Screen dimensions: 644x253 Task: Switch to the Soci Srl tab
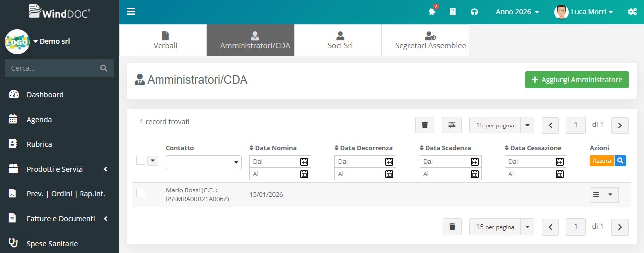click(340, 40)
